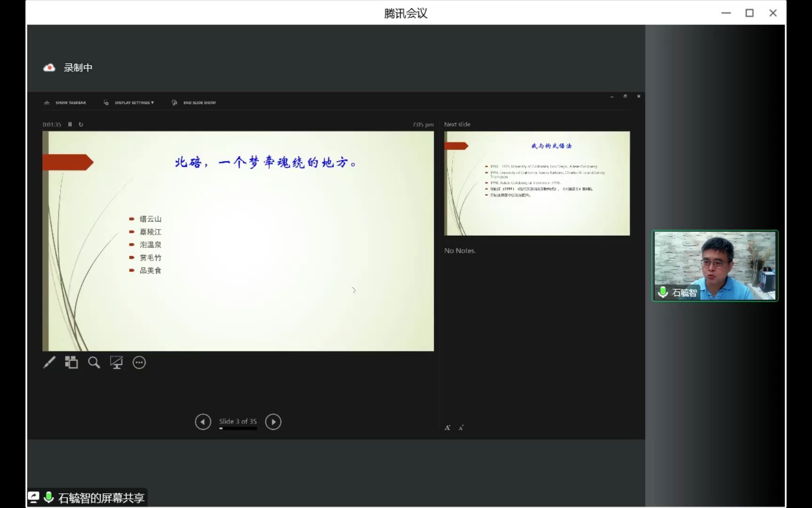The height and width of the screenshot is (508, 812).
Task: Open Display Settings dropdown
Action: pos(129,103)
